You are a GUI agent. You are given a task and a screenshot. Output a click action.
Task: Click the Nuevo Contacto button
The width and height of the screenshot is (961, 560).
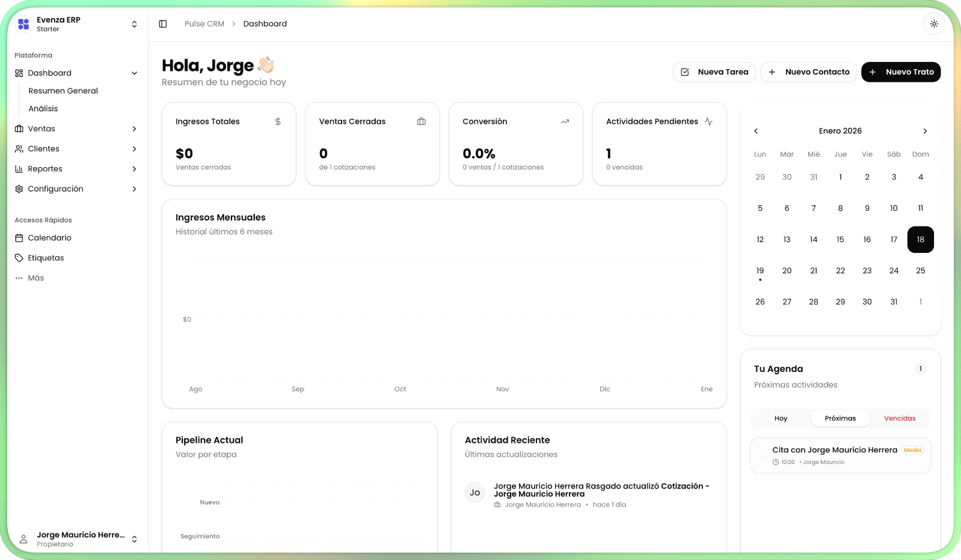[808, 72]
